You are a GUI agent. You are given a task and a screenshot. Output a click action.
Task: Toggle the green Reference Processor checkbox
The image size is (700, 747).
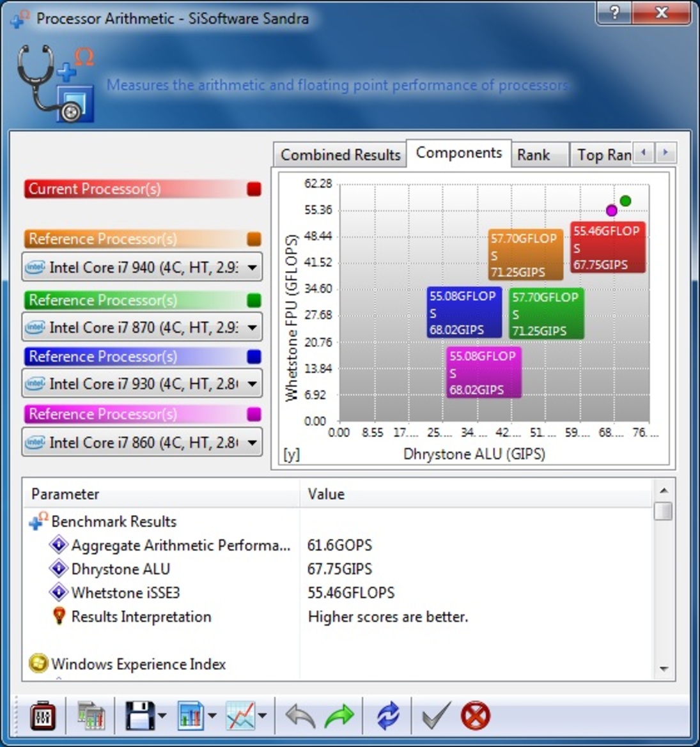pyautogui.click(x=254, y=300)
